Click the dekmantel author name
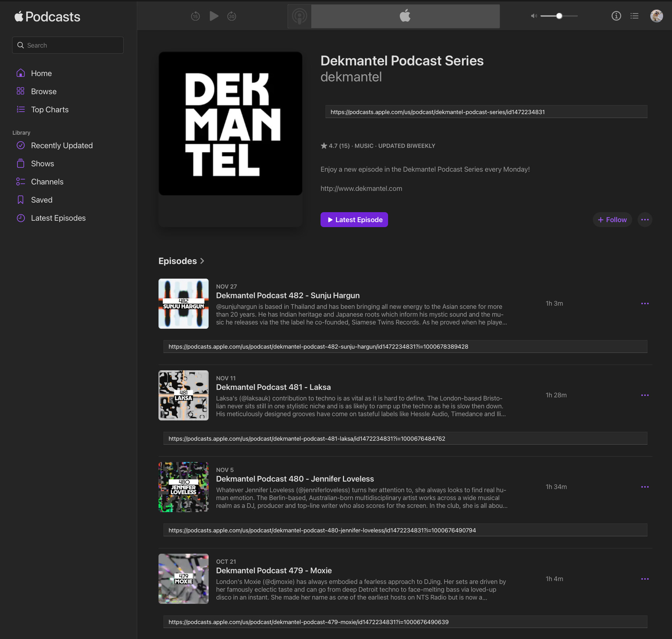Screen dimensions: 672x639 351,77
